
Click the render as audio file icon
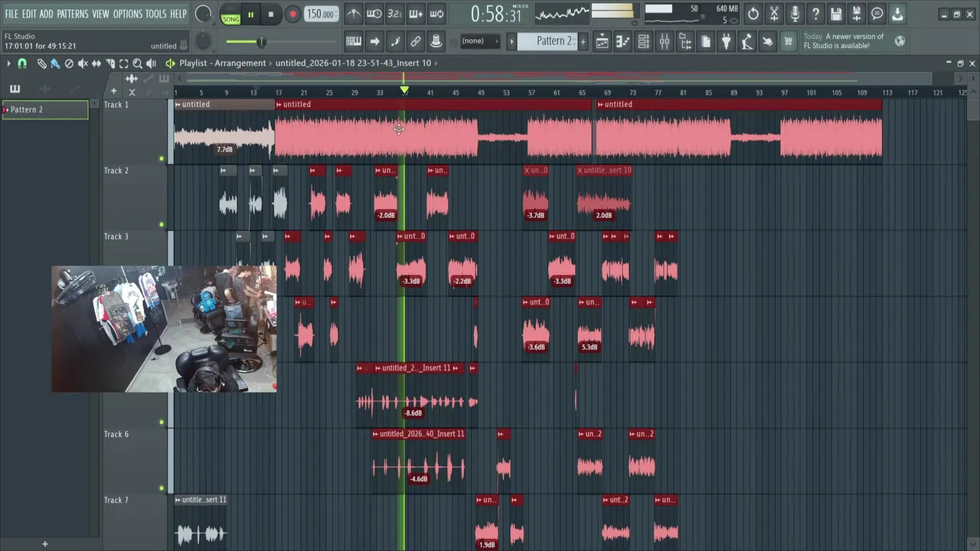click(857, 14)
